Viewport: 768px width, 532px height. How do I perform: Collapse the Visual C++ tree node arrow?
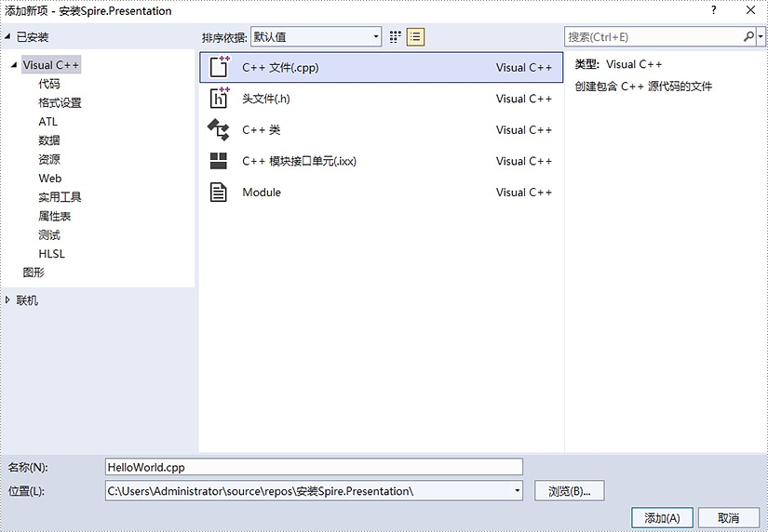click(x=14, y=64)
